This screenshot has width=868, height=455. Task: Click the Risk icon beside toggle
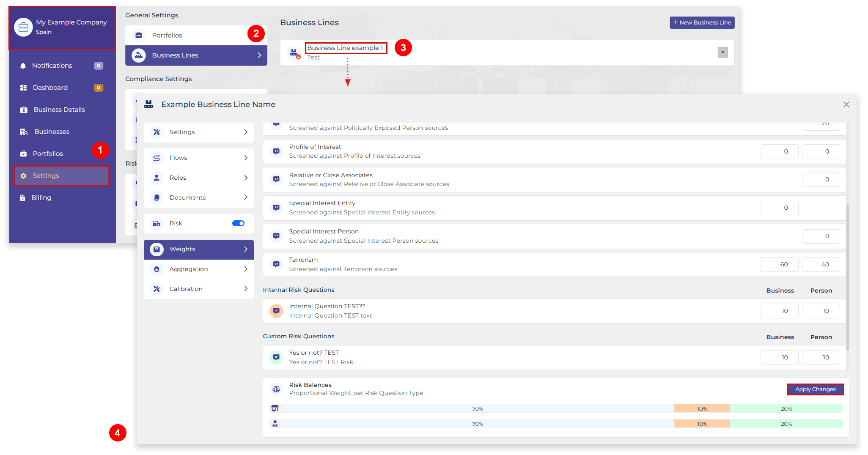(157, 223)
